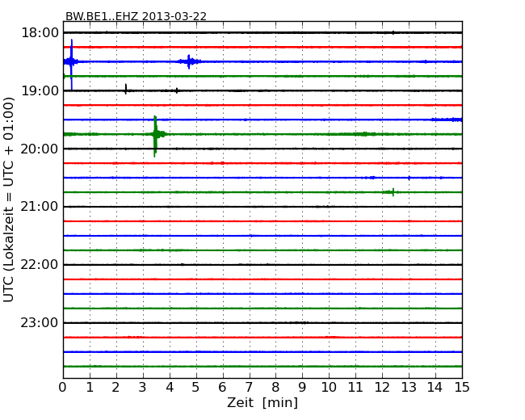This screenshot has width=525, height=420.
Task: Click the small blue spike at minute 13
Action: pos(409,178)
